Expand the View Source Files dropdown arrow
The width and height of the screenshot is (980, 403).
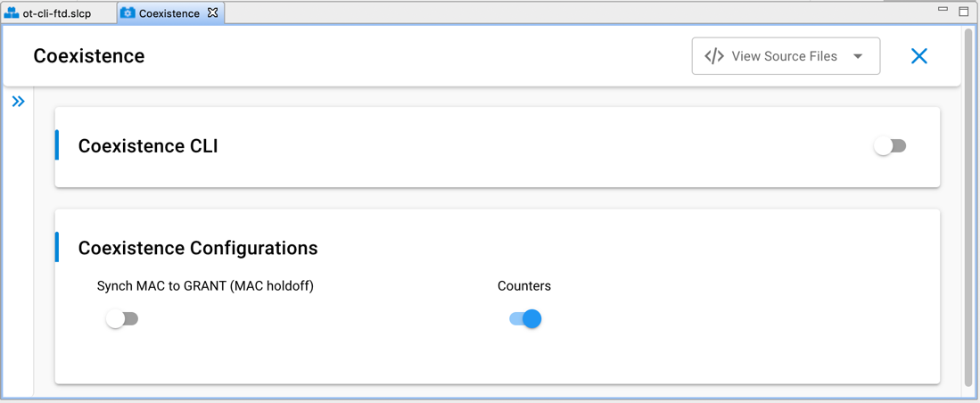coord(858,57)
